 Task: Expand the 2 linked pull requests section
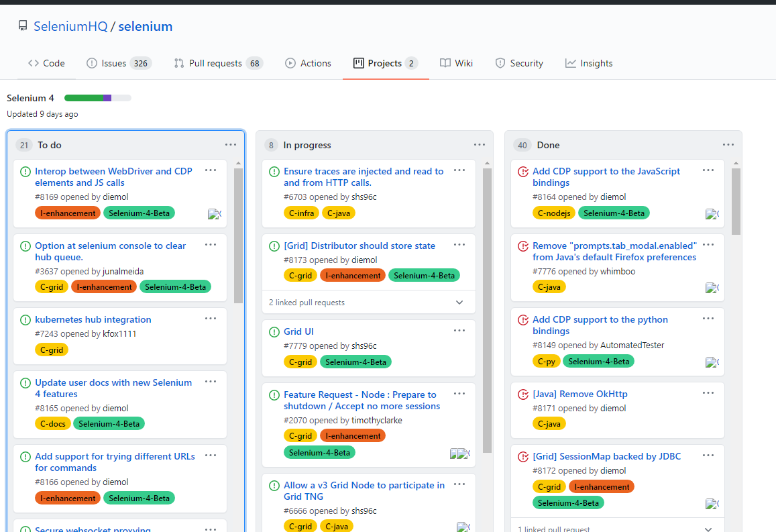tap(369, 303)
